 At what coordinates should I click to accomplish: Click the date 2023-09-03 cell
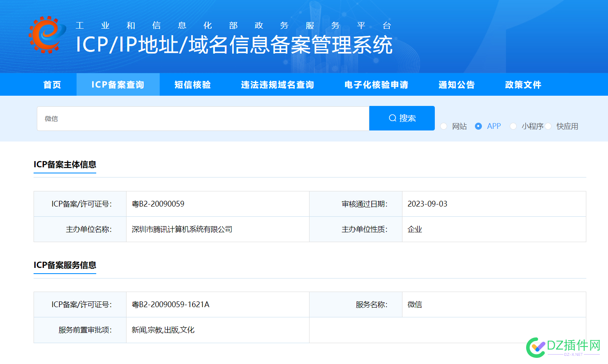click(494, 204)
